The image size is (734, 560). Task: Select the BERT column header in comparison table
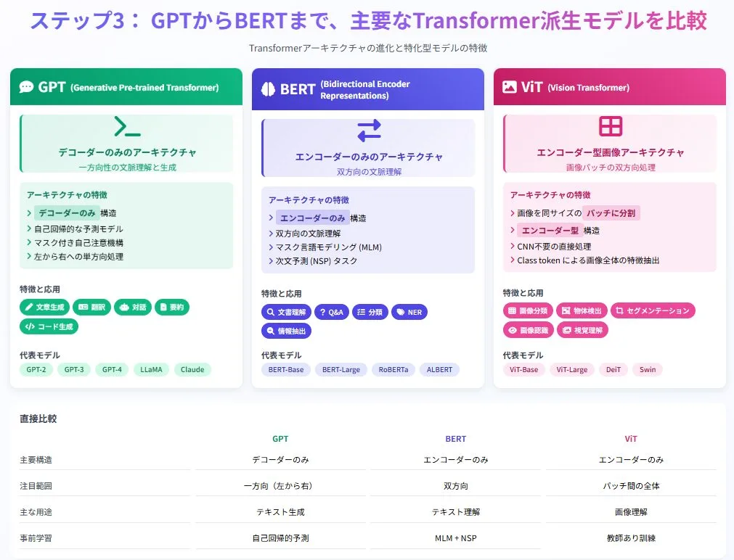click(455, 439)
